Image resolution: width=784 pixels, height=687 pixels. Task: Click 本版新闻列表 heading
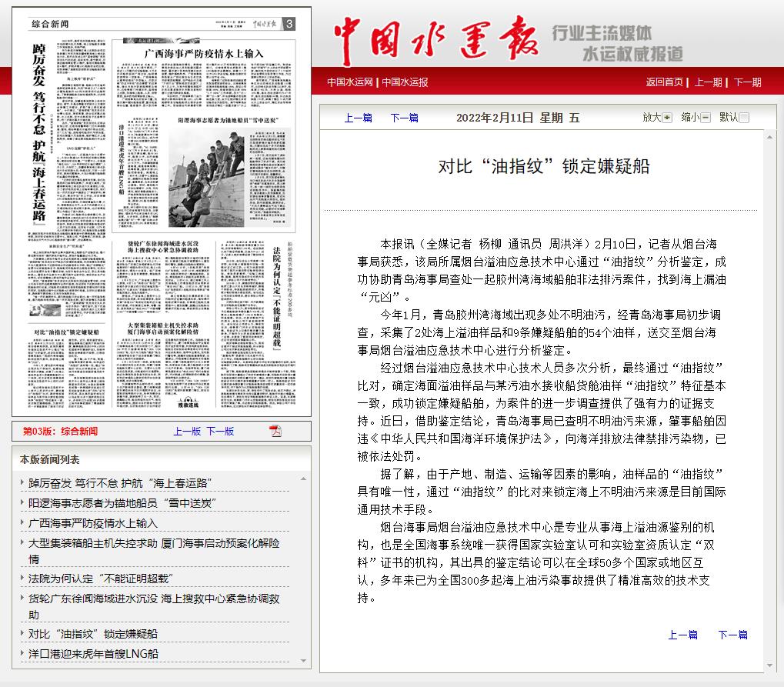click(x=49, y=459)
